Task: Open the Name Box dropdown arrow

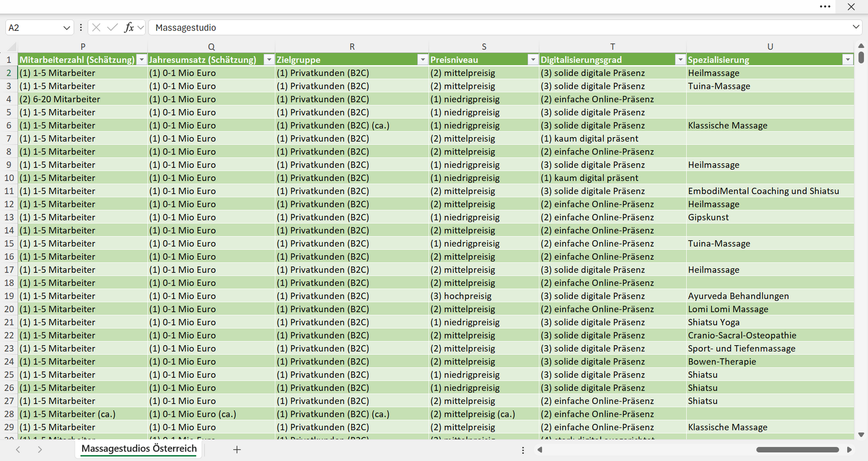Action: 67,28
